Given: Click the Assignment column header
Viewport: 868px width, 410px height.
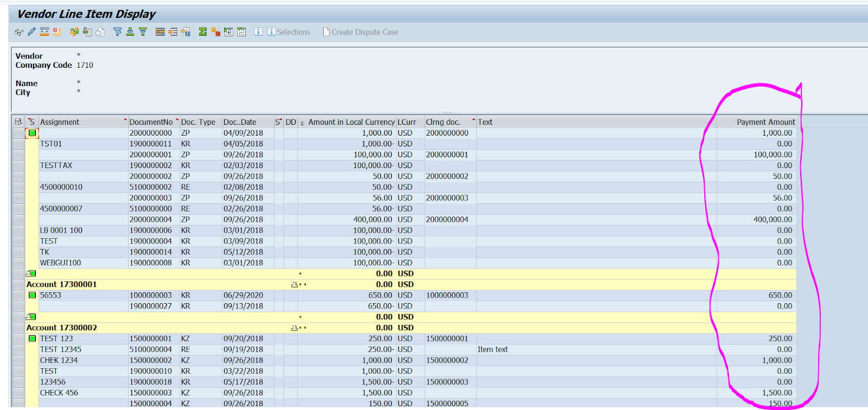Looking at the screenshot, I should (x=83, y=122).
